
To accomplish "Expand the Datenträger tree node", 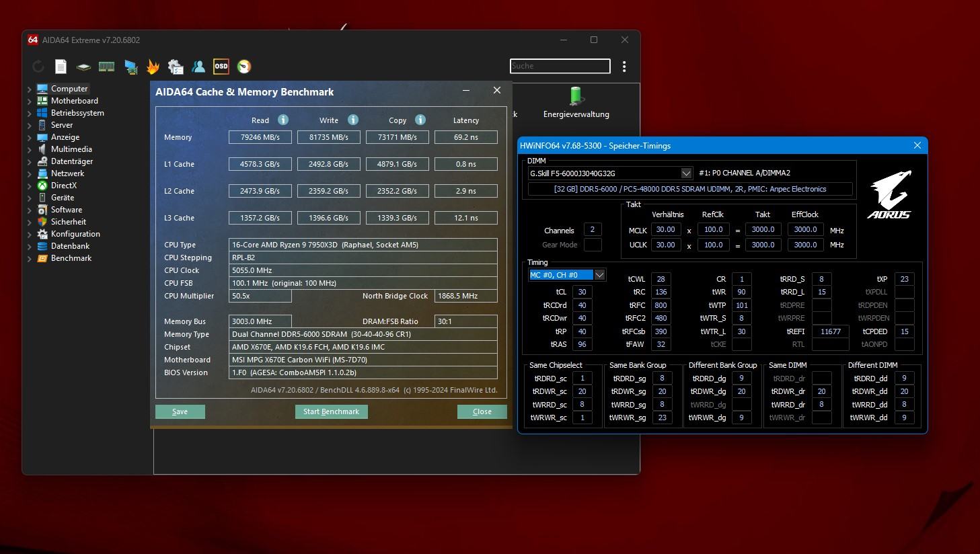I will pyautogui.click(x=30, y=161).
